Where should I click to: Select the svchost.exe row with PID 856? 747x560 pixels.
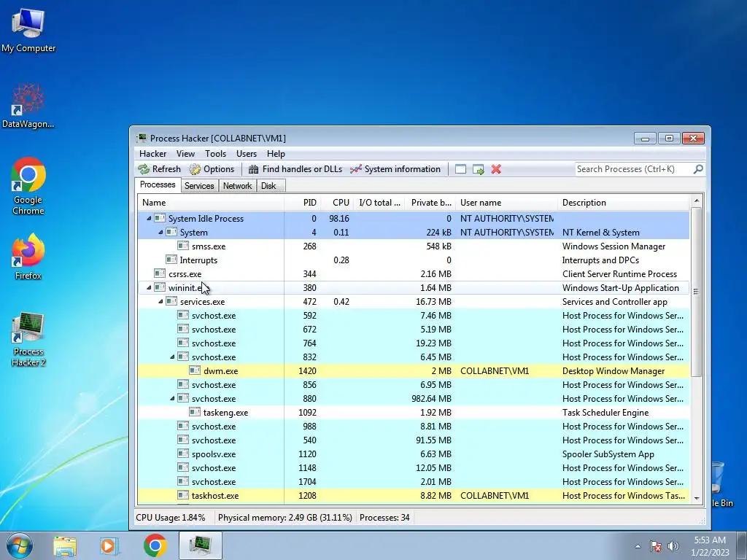414,385
